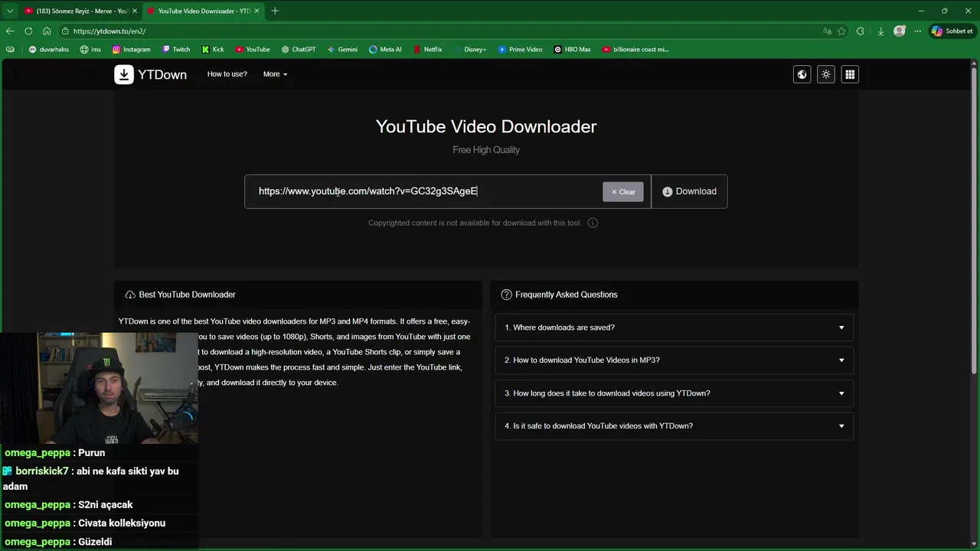Open the browser extensions puzzle icon
Viewport: 980px width, 551px height.
pos(861,31)
